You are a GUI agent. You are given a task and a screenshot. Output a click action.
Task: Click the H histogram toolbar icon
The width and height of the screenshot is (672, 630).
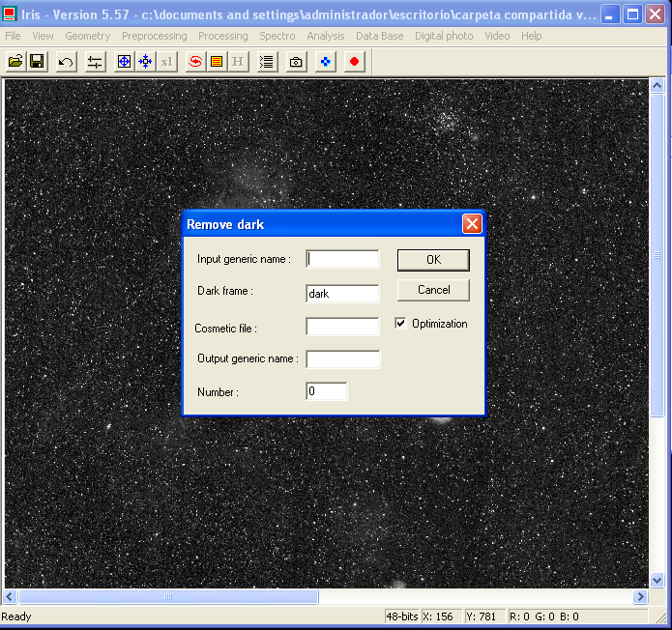click(238, 62)
